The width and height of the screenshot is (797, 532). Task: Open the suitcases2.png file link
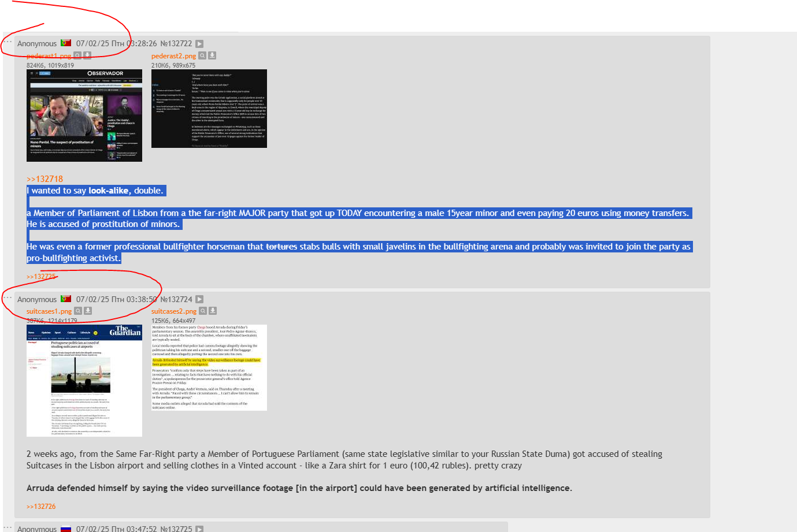coord(174,311)
